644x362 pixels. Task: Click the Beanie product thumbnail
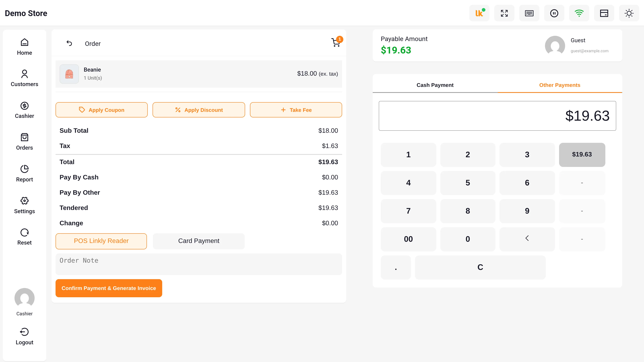tap(69, 74)
